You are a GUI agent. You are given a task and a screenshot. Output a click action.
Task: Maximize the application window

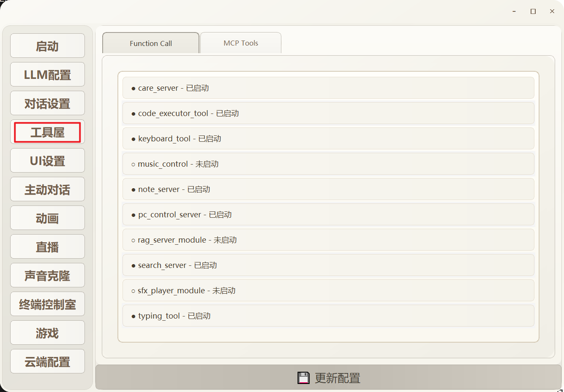click(533, 11)
